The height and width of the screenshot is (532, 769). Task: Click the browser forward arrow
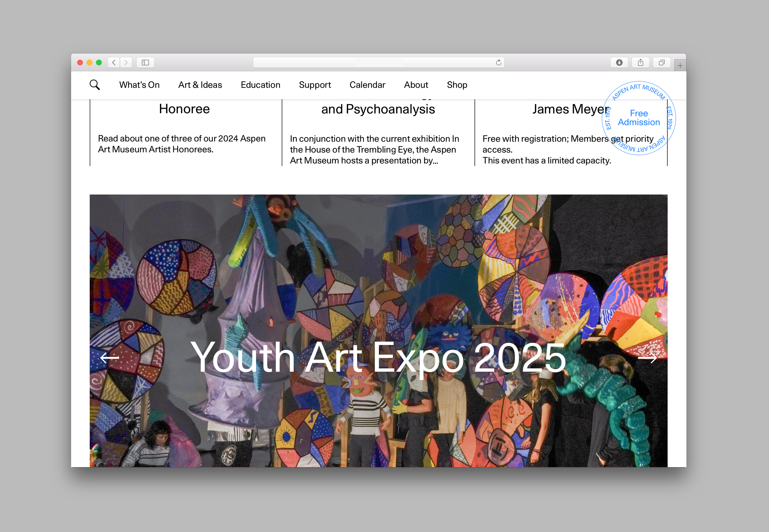pos(126,63)
